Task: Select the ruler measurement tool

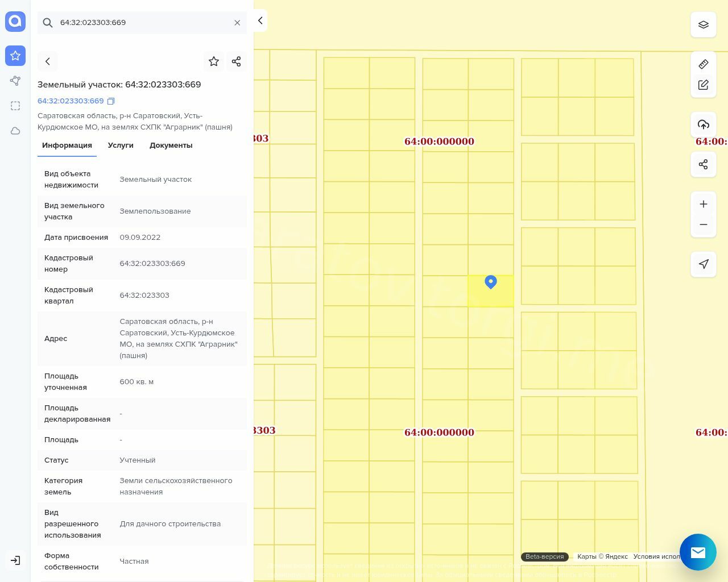Action: coord(704,64)
